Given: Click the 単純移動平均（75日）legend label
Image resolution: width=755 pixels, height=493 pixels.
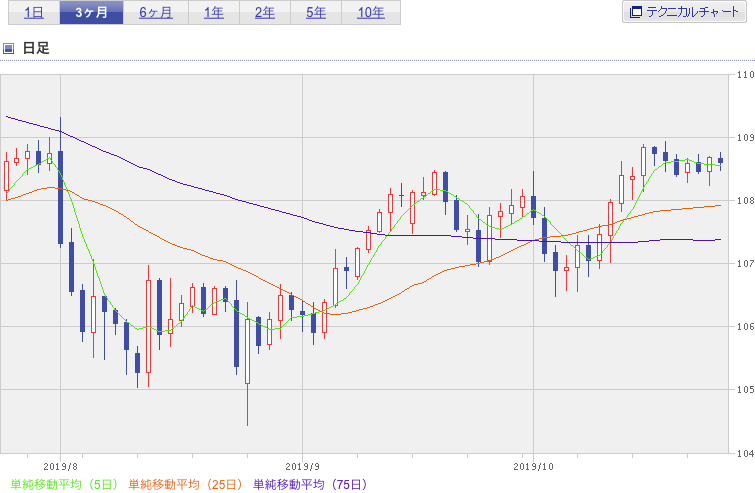Looking at the screenshot, I should 311,484.
